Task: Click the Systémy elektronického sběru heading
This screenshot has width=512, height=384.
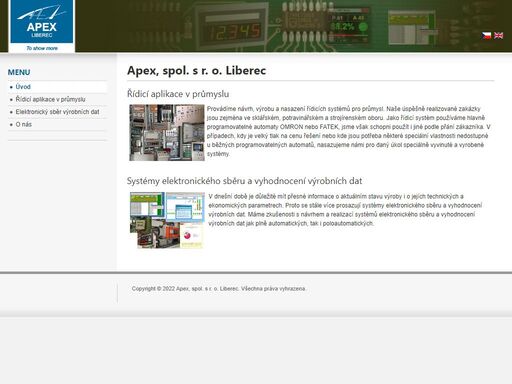Action: click(244, 181)
